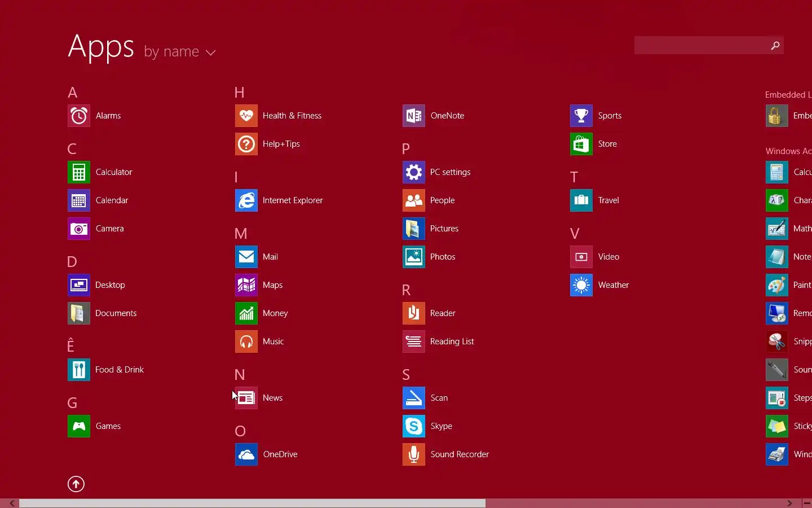Viewport: 812px width, 508px height.
Task: Open the Mail app icon
Action: click(246, 257)
